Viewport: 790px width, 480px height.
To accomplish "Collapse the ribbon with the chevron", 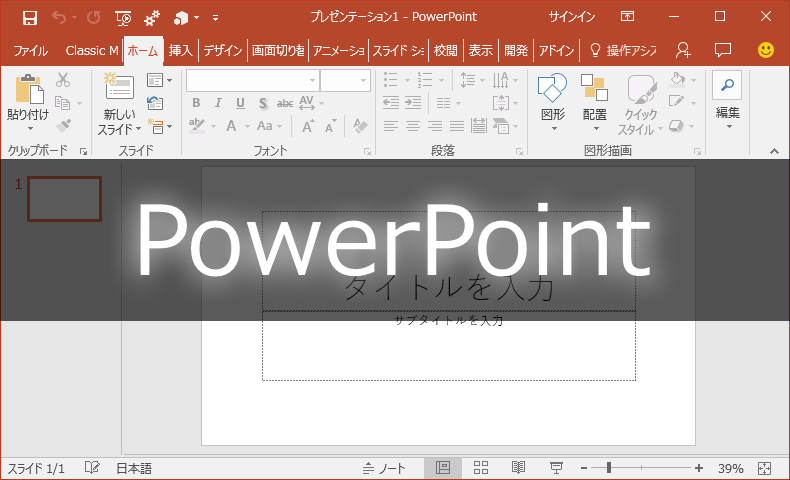I will (x=774, y=151).
